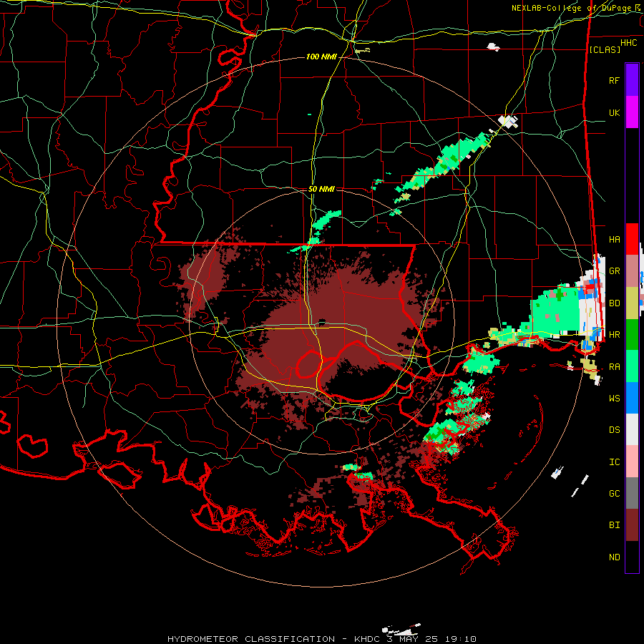Click the GC legend label
644x644 pixels.
(x=614, y=494)
